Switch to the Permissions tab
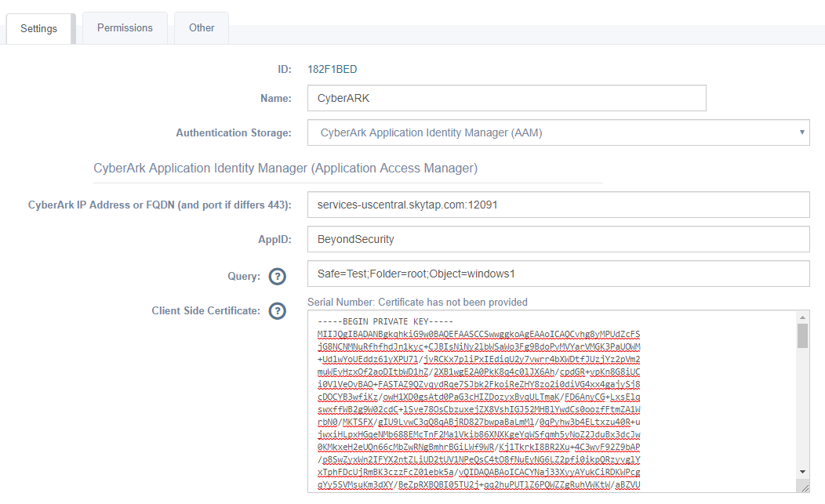The width and height of the screenshot is (825, 504). coord(125,28)
